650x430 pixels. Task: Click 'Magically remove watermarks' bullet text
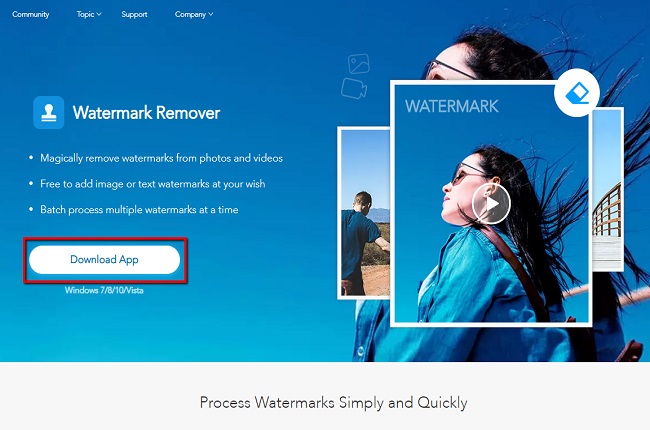click(161, 158)
